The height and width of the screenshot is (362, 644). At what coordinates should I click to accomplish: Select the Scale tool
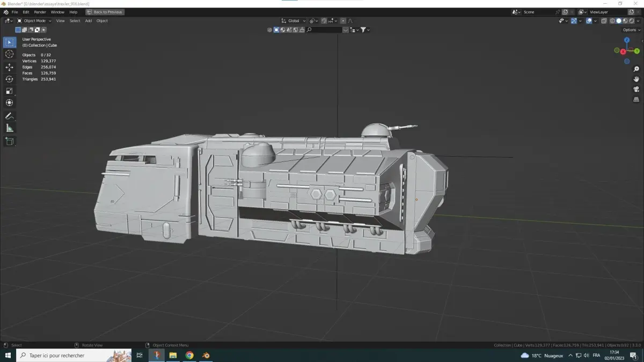click(x=10, y=91)
